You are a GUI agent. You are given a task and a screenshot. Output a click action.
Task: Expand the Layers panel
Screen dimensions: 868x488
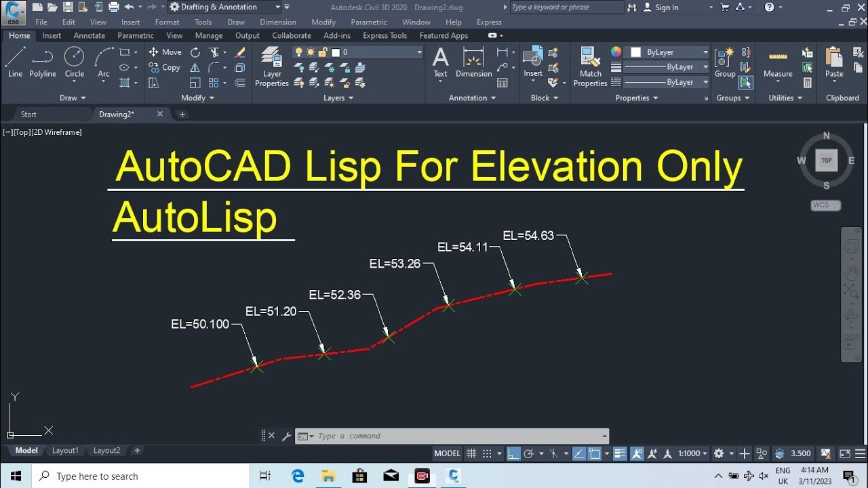[x=338, y=98]
